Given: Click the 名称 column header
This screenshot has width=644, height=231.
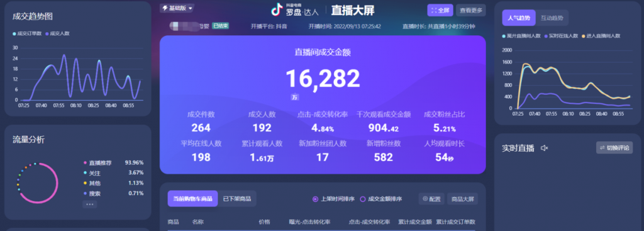Looking at the screenshot, I should click(x=198, y=222).
